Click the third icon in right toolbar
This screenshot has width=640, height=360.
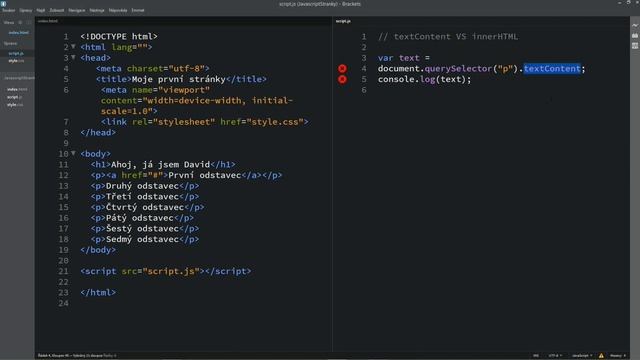(635, 46)
